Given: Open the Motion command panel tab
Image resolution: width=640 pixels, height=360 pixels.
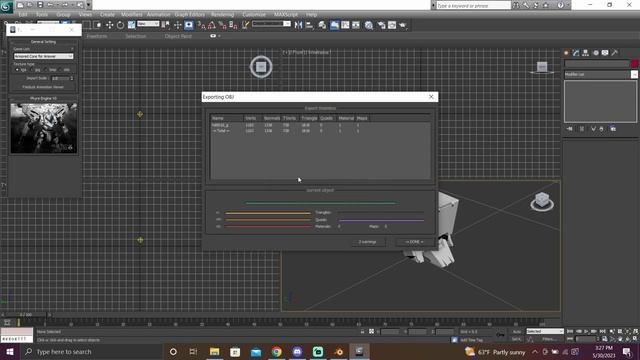Looking at the screenshot, I should tap(596, 53).
